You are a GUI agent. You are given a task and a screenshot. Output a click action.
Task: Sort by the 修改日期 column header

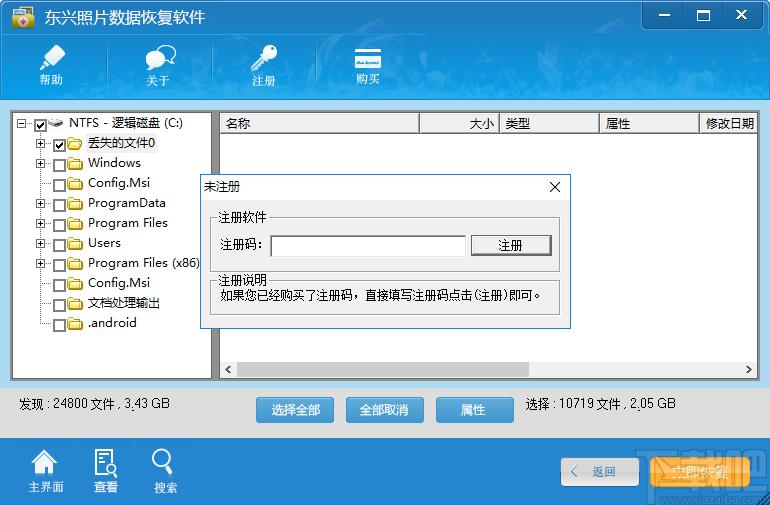(x=729, y=123)
